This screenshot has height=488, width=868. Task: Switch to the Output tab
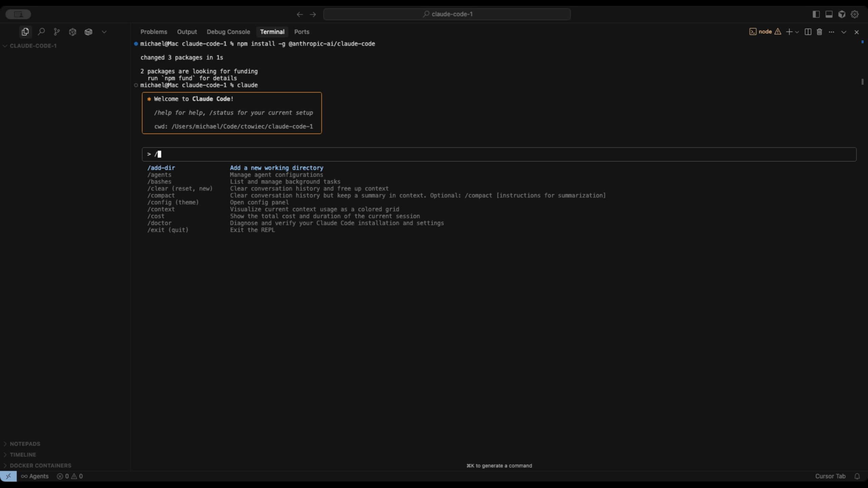pos(187,32)
